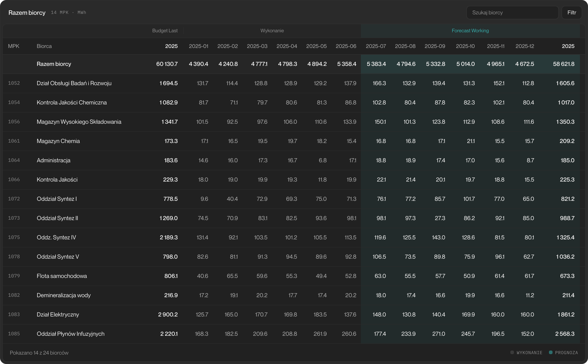Select the Forecast Working column group header

click(470, 30)
